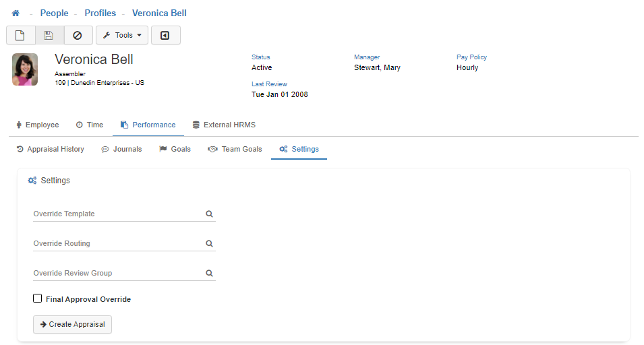Open the Team Goals subtab
This screenshot has width=644, height=345.
click(235, 149)
